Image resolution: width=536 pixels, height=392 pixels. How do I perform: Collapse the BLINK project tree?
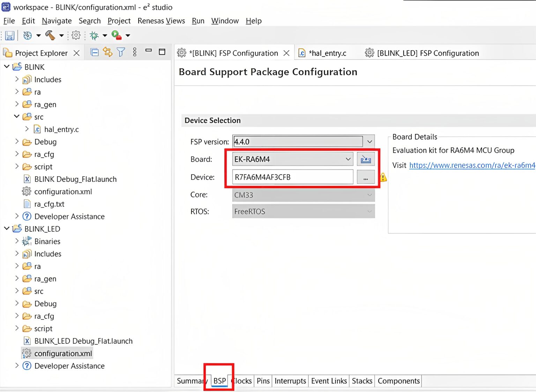click(x=7, y=67)
